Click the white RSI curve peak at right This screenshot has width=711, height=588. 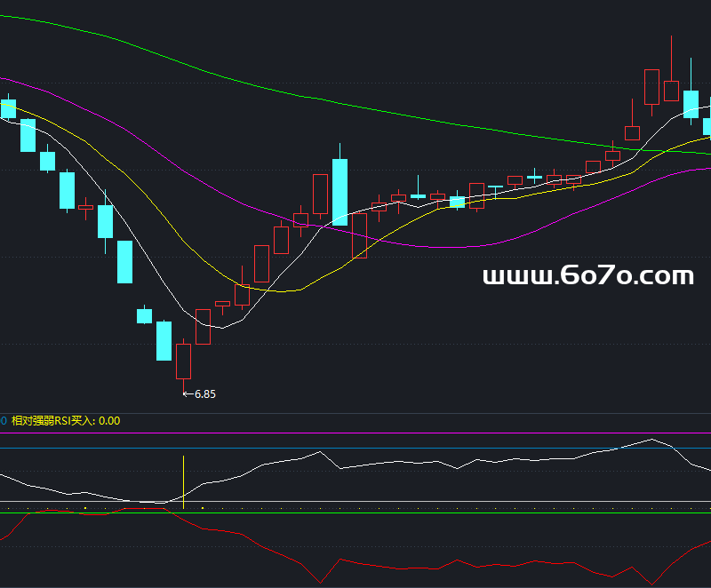click(x=651, y=439)
